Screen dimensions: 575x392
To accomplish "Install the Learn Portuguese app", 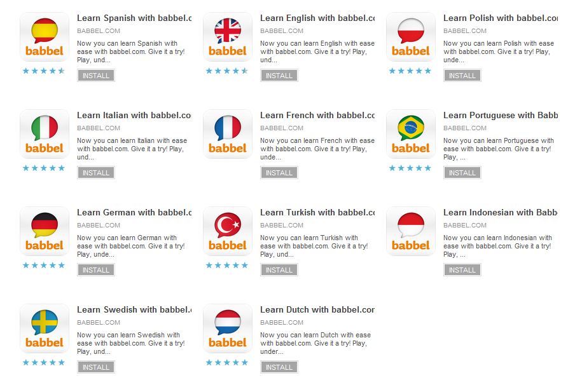I will click(x=462, y=172).
